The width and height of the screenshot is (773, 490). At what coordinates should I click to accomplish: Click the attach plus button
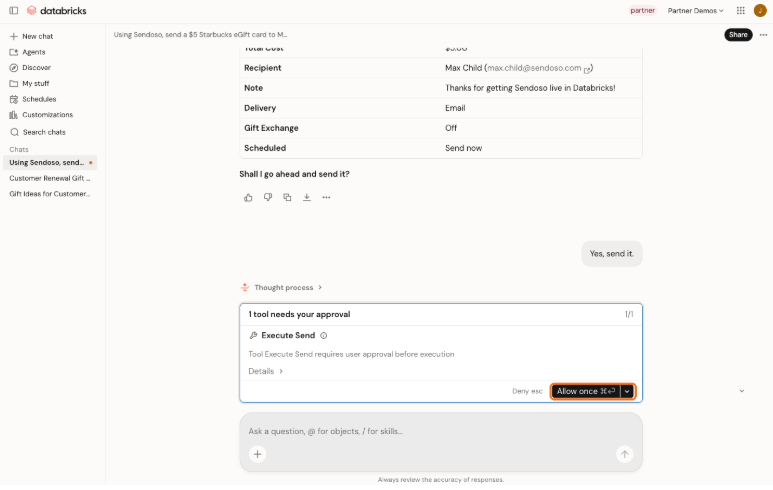coord(257,455)
